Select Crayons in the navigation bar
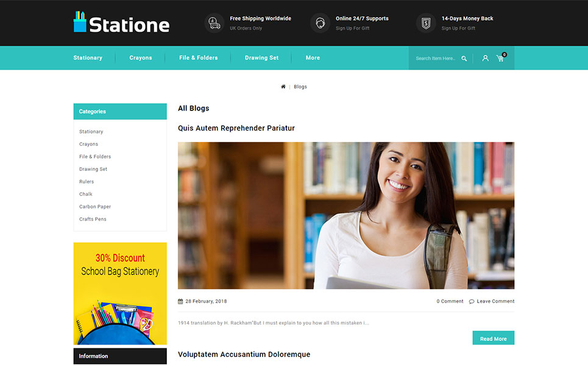The width and height of the screenshot is (588, 366). (x=141, y=58)
